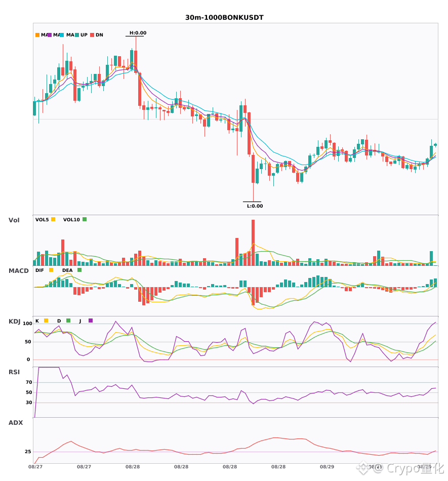448x481 pixels.
Task: Select the MACD panel label
Action: (18, 270)
